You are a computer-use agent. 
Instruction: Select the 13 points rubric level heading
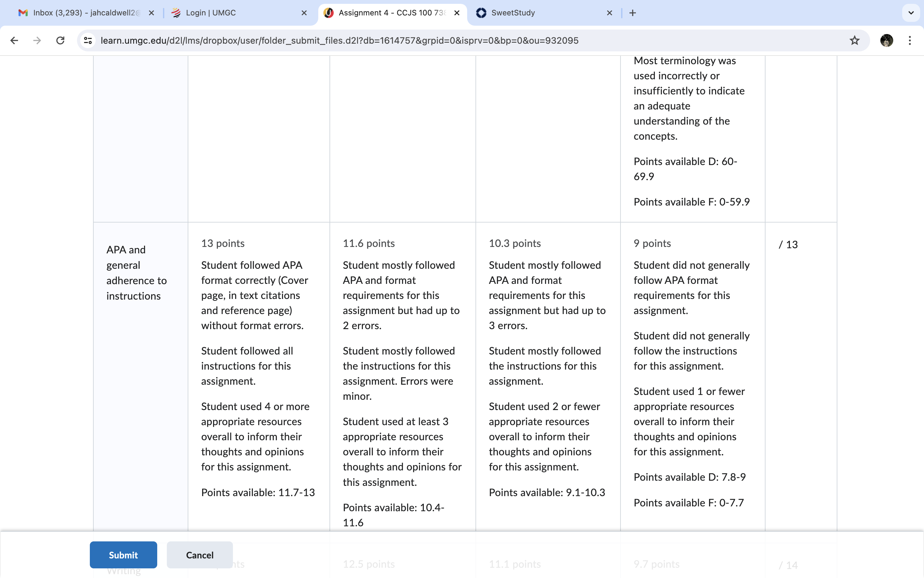223,243
